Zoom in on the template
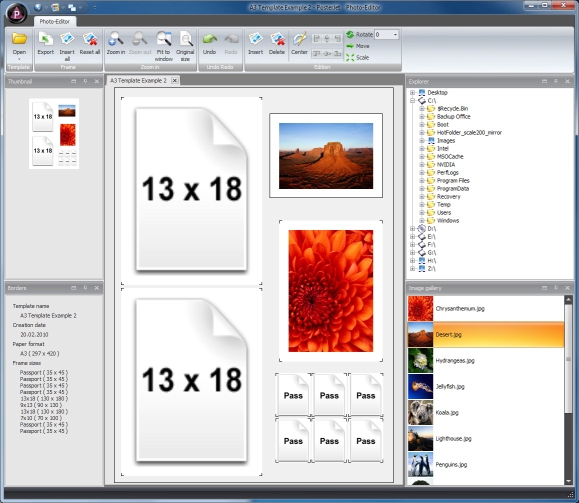Screen dimensions: 579x503 (x=116, y=44)
